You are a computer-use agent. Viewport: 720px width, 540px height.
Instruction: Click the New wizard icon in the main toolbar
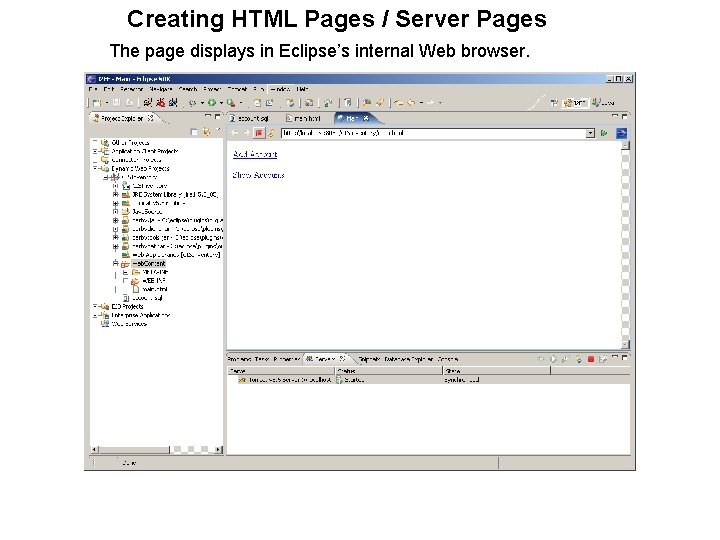pos(97,103)
